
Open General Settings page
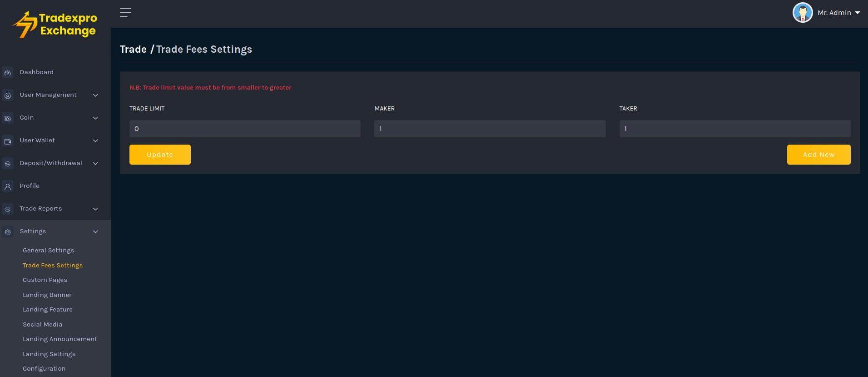(x=48, y=251)
